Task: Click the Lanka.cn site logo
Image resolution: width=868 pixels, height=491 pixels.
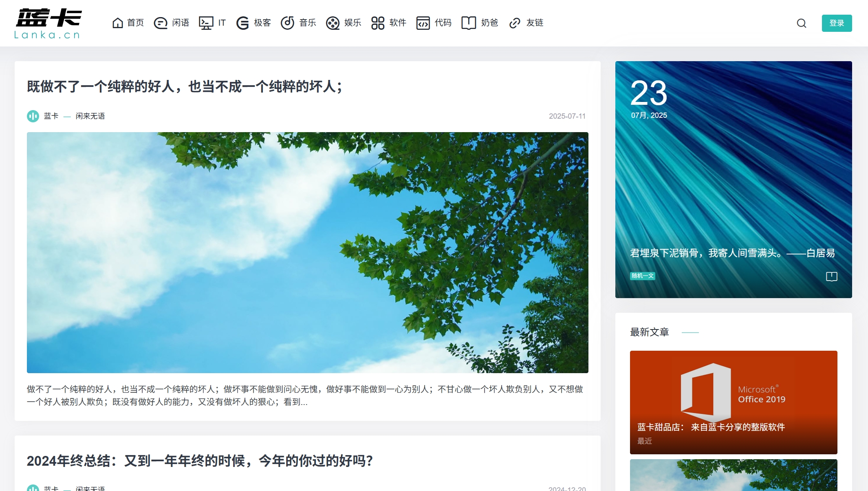Action: click(x=48, y=24)
